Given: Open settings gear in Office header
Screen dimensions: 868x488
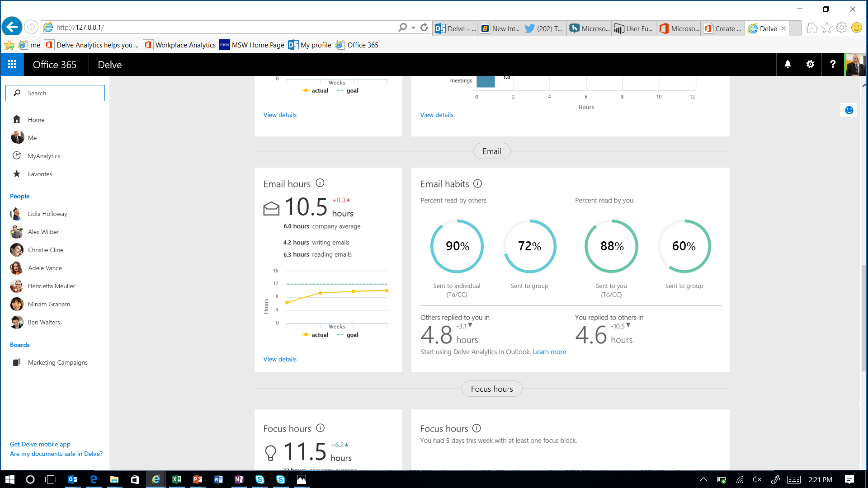Looking at the screenshot, I should tap(810, 65).
